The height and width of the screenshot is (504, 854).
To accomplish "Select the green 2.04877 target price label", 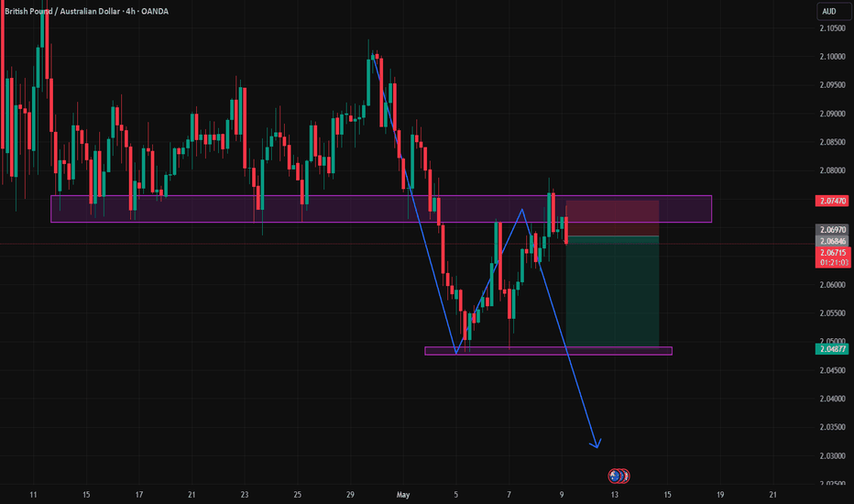I will pyautogui.click(x=832, y=349).
